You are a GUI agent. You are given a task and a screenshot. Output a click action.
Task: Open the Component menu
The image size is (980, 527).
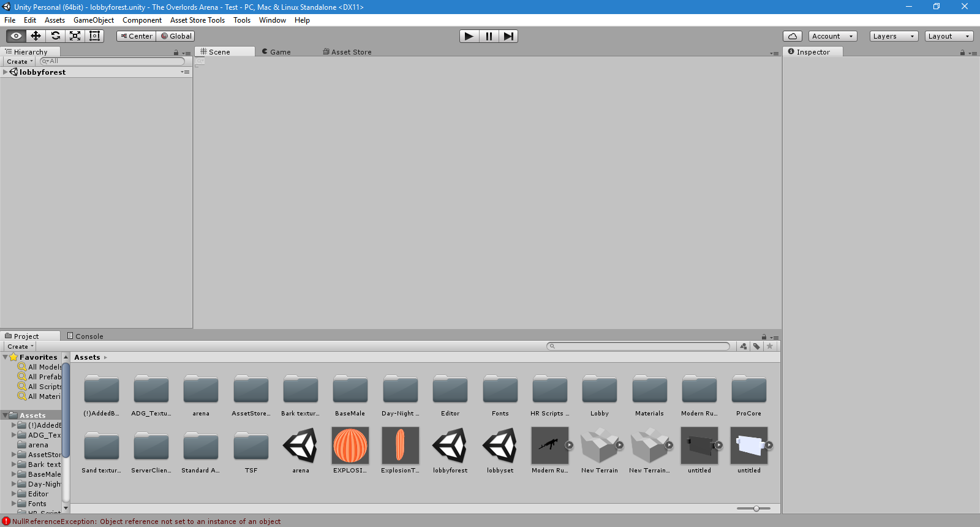pyautogui.click(x=142, y=20)
